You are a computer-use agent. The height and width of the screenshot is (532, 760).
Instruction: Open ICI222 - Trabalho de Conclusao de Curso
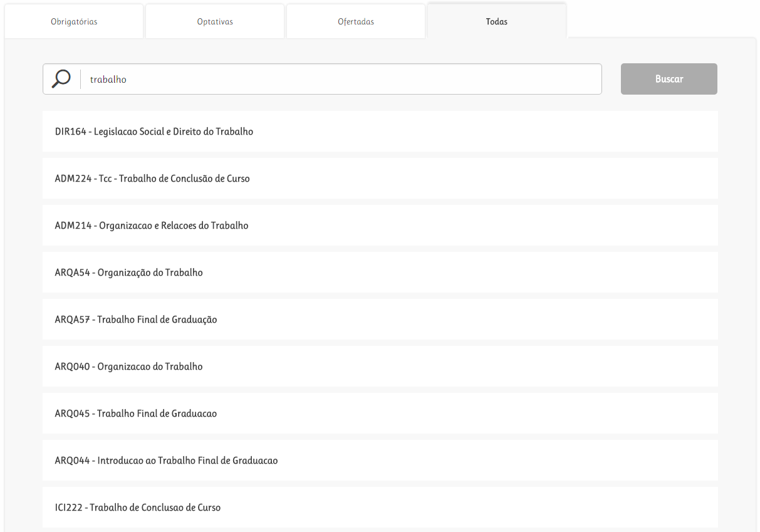tap(380, 508)
